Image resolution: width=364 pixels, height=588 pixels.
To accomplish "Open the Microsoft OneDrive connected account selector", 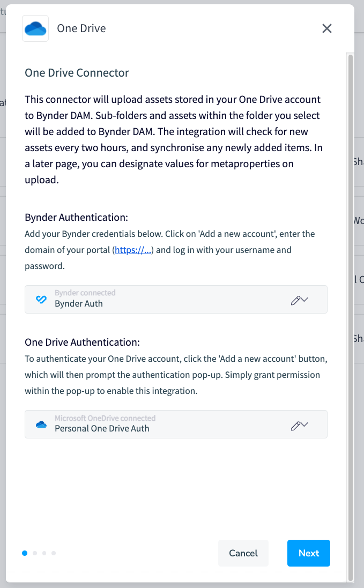I will point(176,424).
